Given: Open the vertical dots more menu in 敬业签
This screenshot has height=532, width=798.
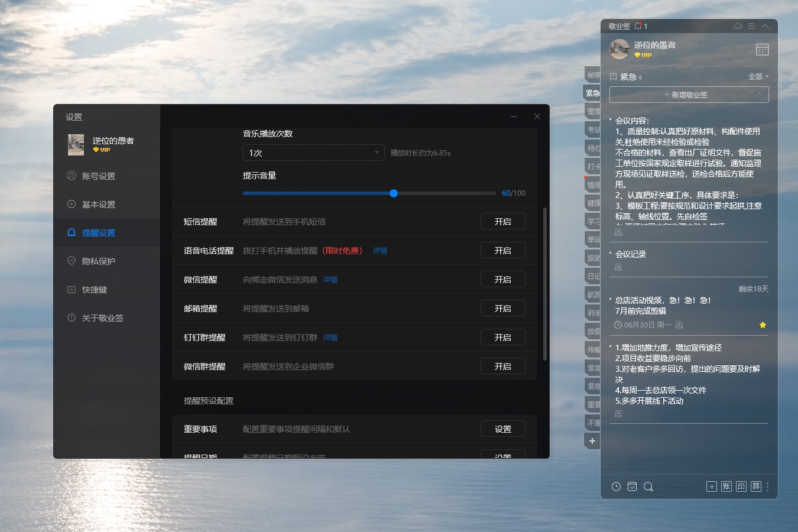Looking at the screenshot, I should point(768,486).
